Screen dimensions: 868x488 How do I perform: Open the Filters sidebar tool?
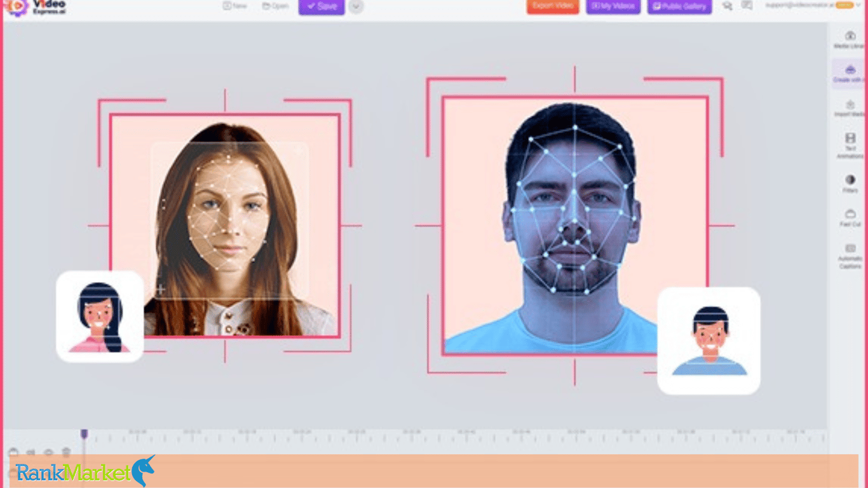(850, 184)
